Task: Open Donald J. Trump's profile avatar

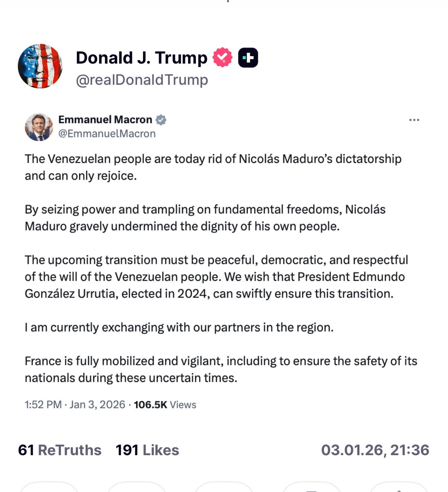Action: click(x=40, y=66)
